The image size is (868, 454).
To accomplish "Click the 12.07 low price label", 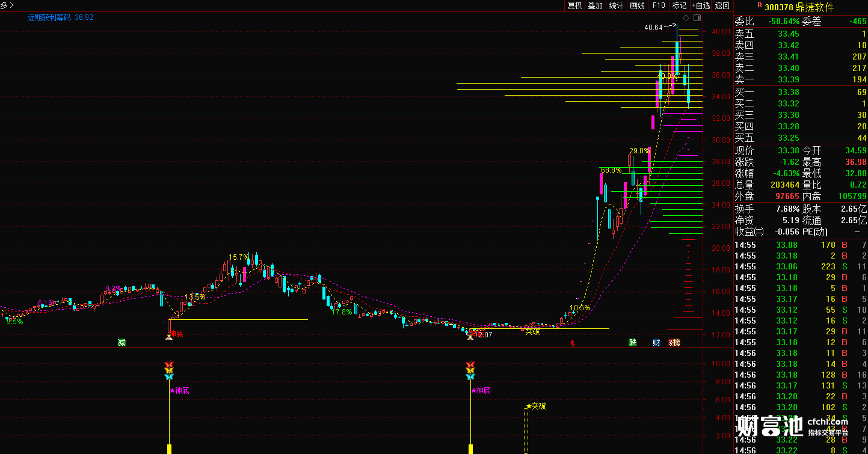I will [483, 335].
